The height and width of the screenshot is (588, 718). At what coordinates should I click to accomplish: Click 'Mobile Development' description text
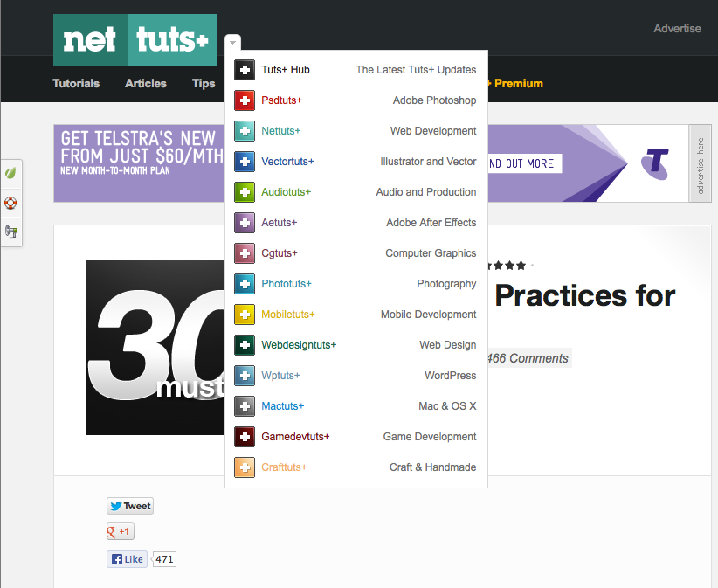tap(429, 315)
